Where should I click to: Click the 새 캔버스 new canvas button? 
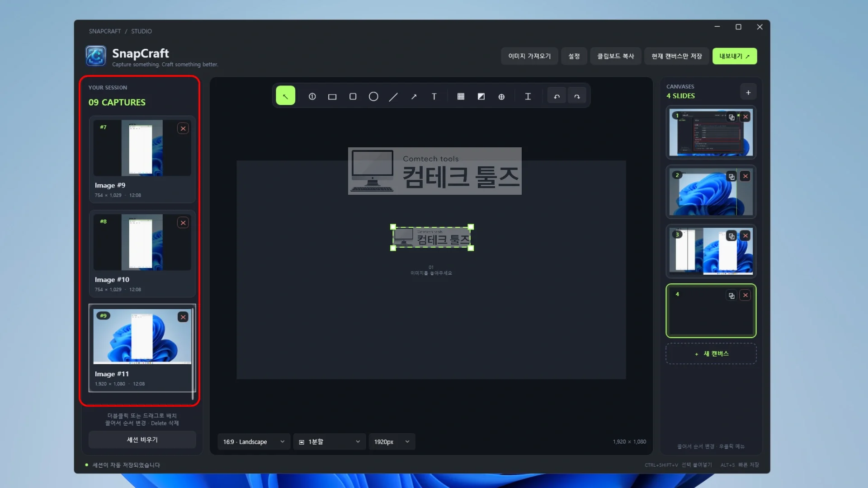pyautogui.click(x=711, y=354)
